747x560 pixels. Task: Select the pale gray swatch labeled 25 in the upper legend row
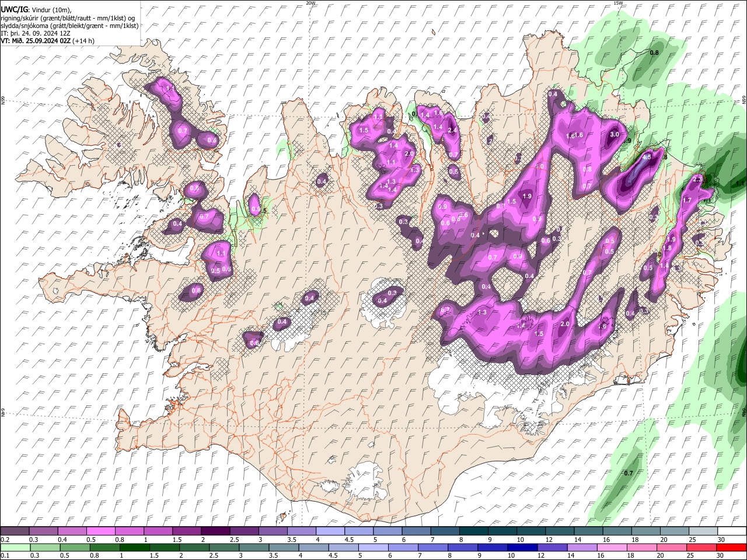click(x=703, y=531)
